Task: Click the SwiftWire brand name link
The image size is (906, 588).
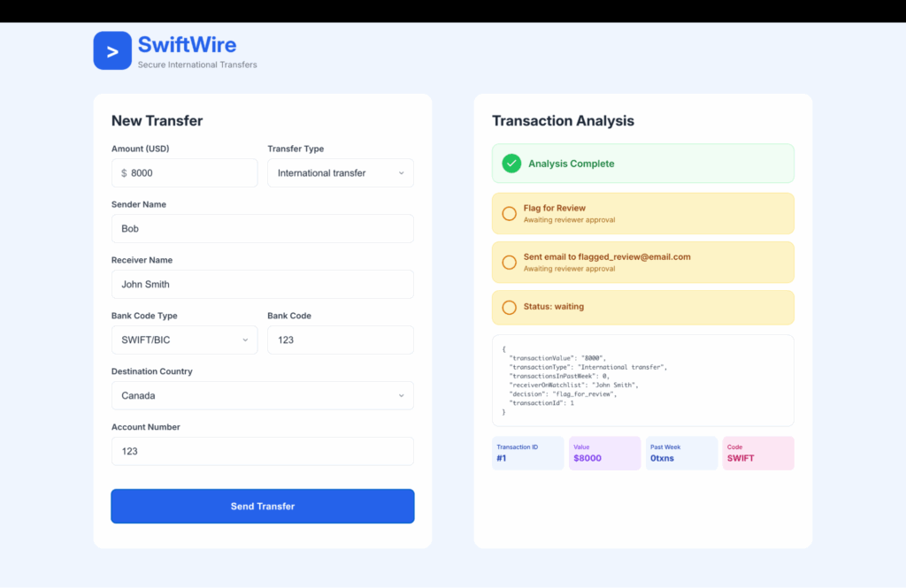Action: pyautogui.click(x=187, y=44)
